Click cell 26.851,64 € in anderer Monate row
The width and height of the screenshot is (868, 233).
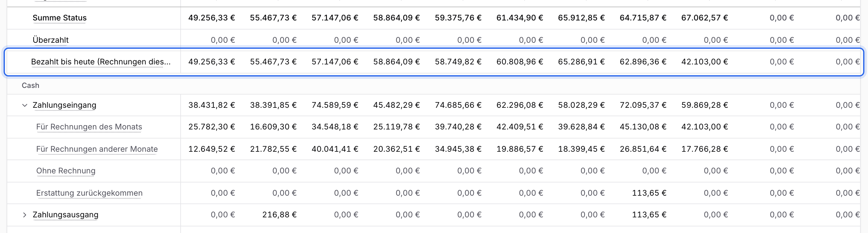tap(643, 149)
